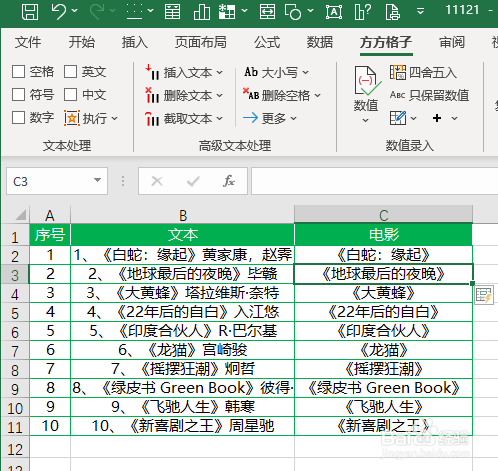The image size is (498, 471).
Task: Click the confirm checkmark in formula bar
Action: 193,181
